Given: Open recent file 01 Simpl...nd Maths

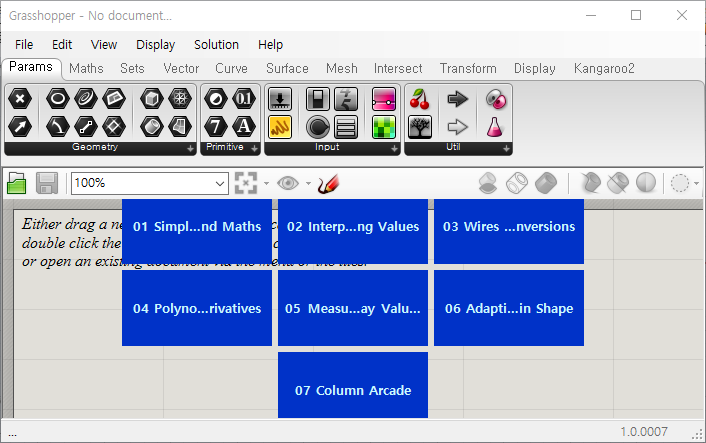Looking at the screenshot, I should tap(197, 231).
